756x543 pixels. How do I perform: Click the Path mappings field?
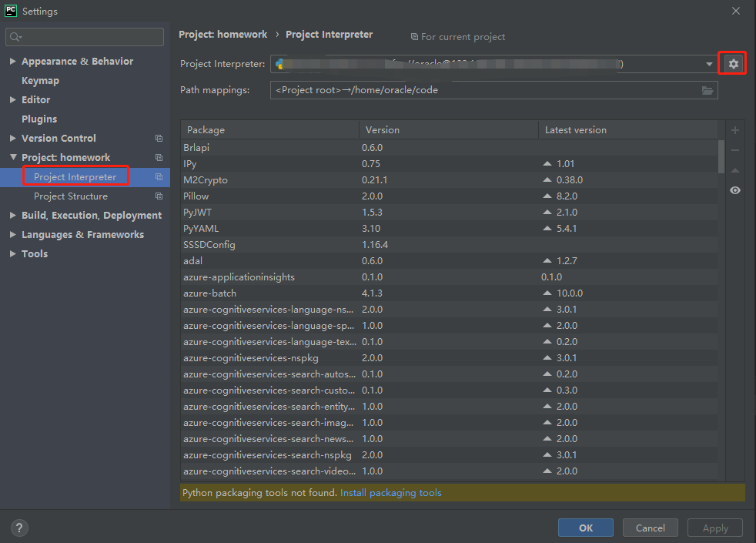pos(493,90)
